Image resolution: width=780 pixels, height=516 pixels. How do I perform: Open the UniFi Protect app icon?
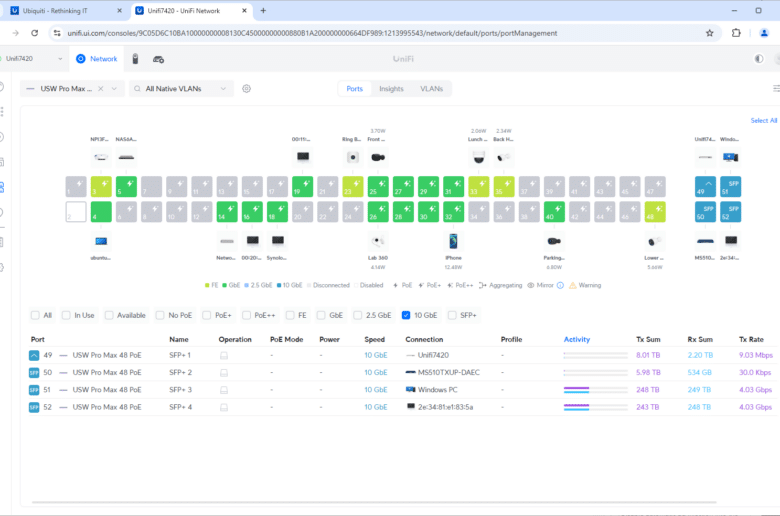pos(135,59)
